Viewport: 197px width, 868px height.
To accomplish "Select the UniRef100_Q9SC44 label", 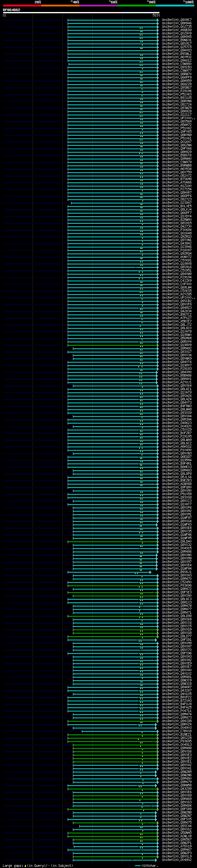I will pyautogui.click(x=176, y=826).
